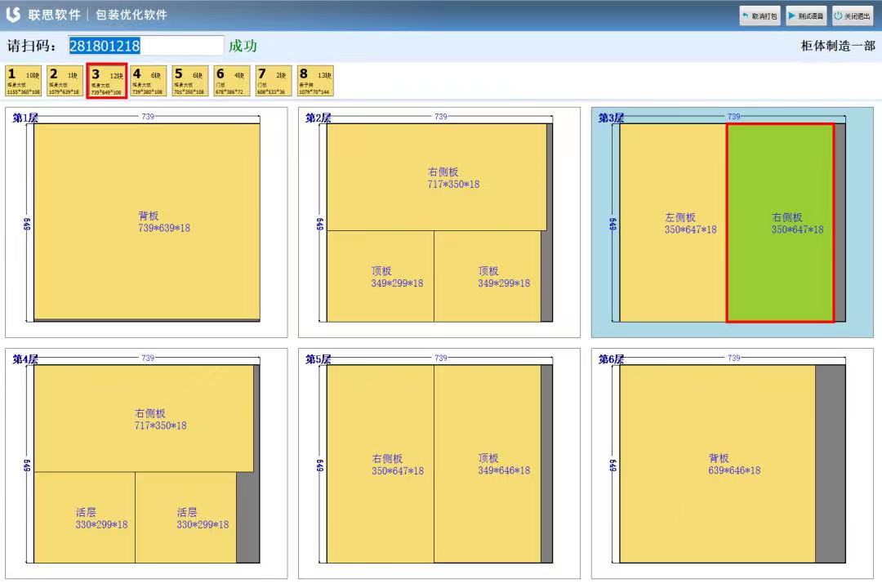
Task: Select highlighted package tile 3
Action: 106,81
